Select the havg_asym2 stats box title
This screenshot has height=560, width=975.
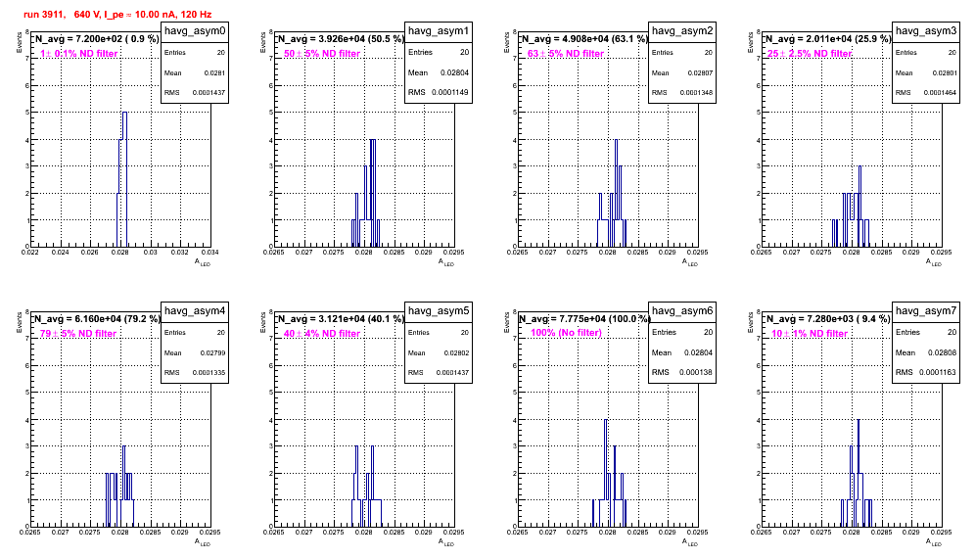[682, 30]
